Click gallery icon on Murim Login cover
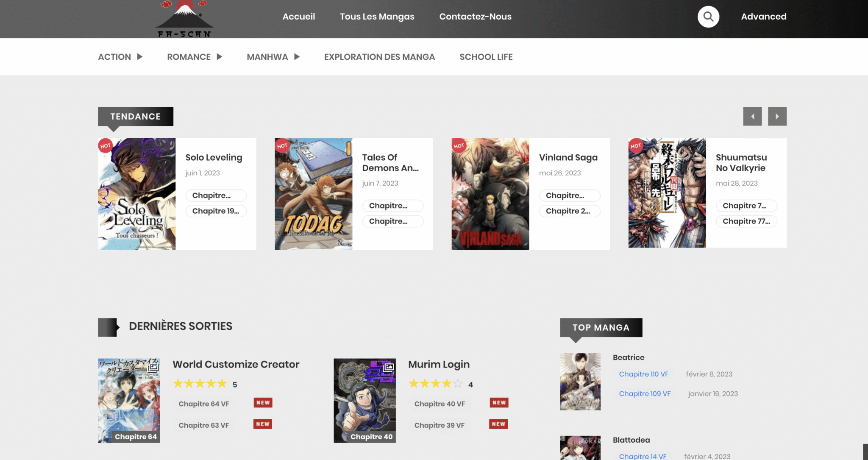This screenshot has width=868, height=460. (x=388, y=367)
